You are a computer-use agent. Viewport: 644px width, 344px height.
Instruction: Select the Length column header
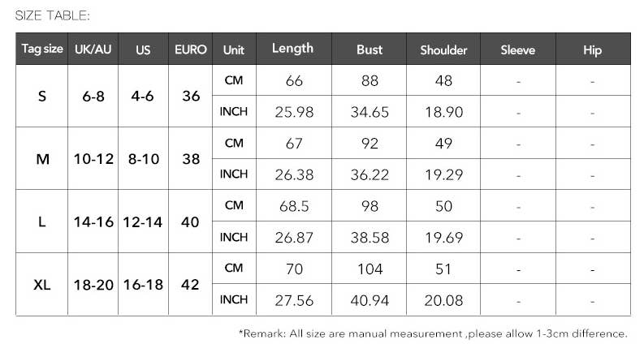(x=292, y=49)
